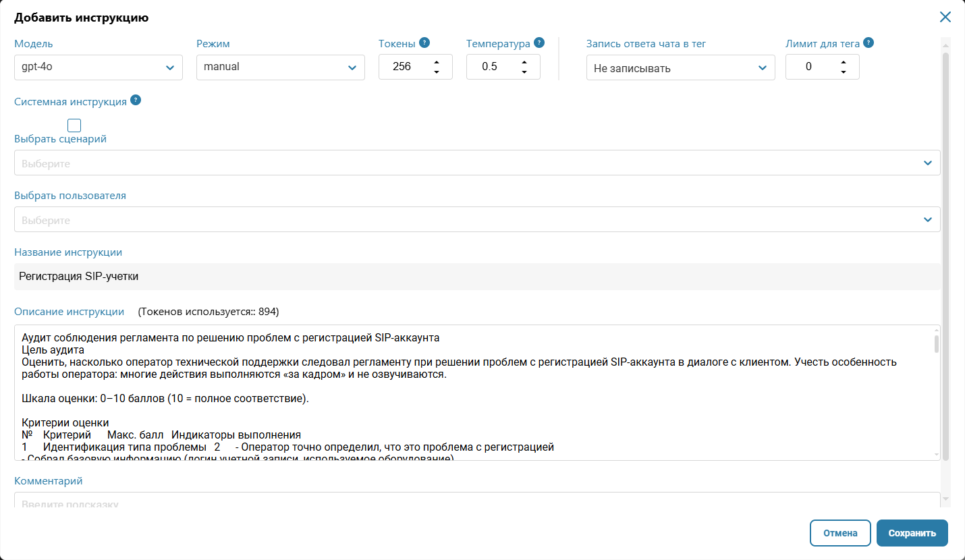Screen dimensions: 965x560
Task: Click the Лимит для тега field showing 0
Action: 822,67
